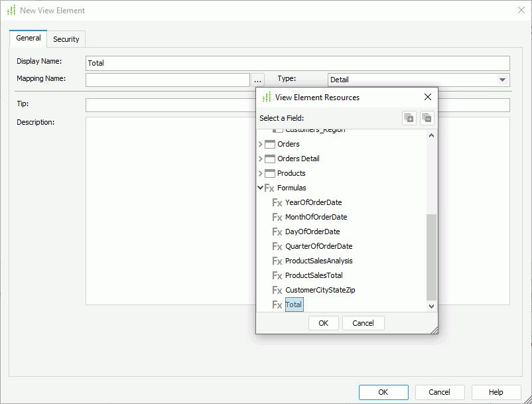532x404 pixels.
Task: Click the table icon beside Orders Detail
Action: click(269, 158)
